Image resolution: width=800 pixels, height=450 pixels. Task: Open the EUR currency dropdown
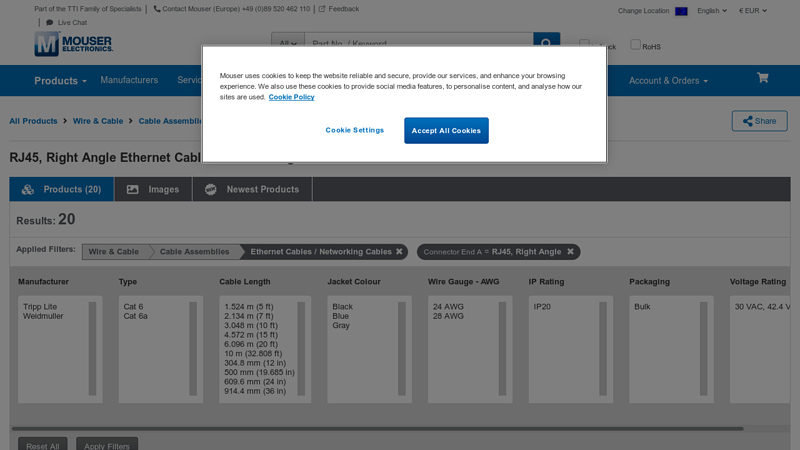(x=753, y=11)
